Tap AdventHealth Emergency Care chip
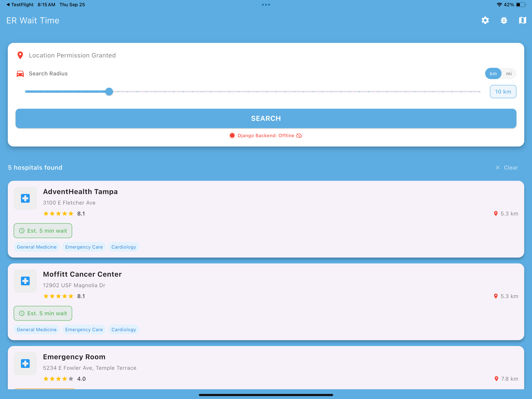This screenshot has width=532, height=399. [84, 247]
